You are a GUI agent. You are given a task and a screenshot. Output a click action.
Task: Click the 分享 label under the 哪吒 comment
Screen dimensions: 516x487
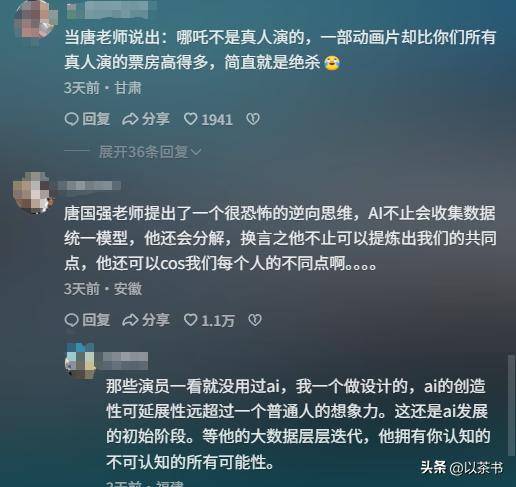156,119
